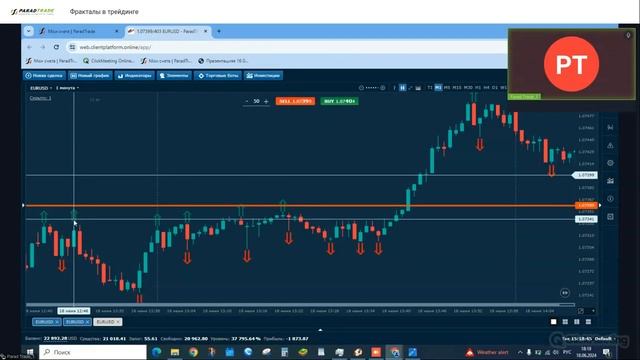The height and width of the screenshot is (360, 640).
Task: Switch to the H1 timeframe
Action: (x=478, y=88)
